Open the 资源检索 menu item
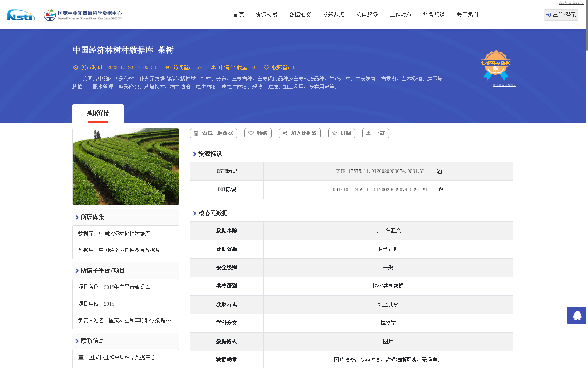This screenshot has width=588, height=368. [x=267, y=15]
